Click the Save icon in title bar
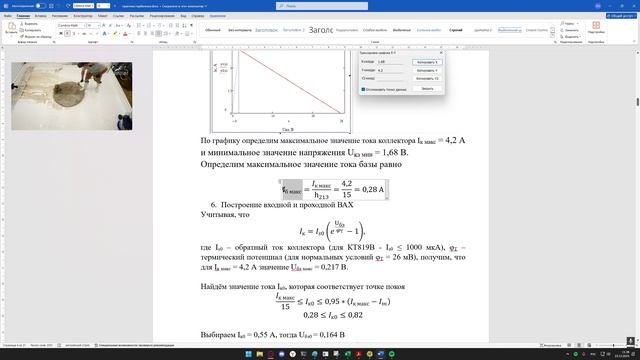The width and height of the screenshot is (640, 360). [51, 6]
